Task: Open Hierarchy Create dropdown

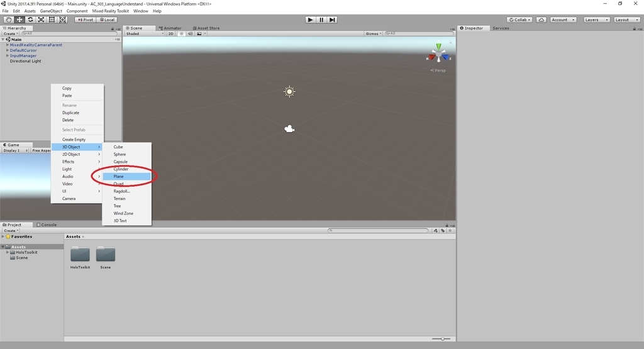Action: pyautogui.click(x=11, y=34)
